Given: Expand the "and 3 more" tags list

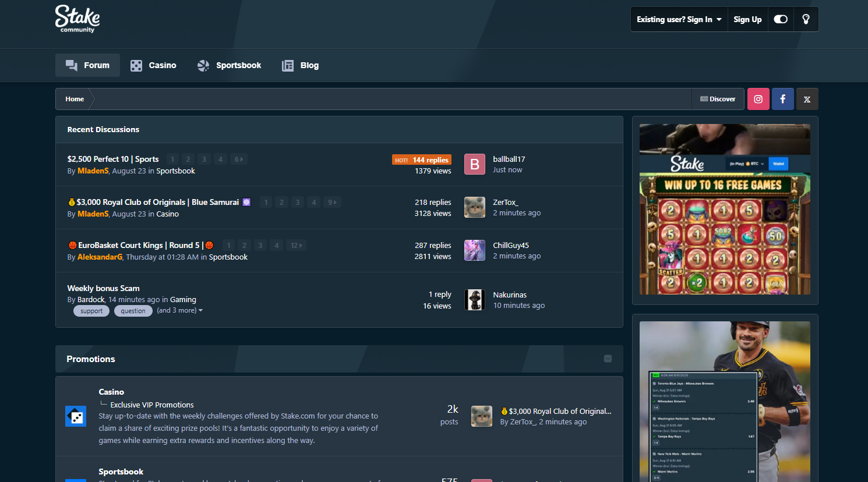Looking at the screenshot, I should (x=179, y=310).
